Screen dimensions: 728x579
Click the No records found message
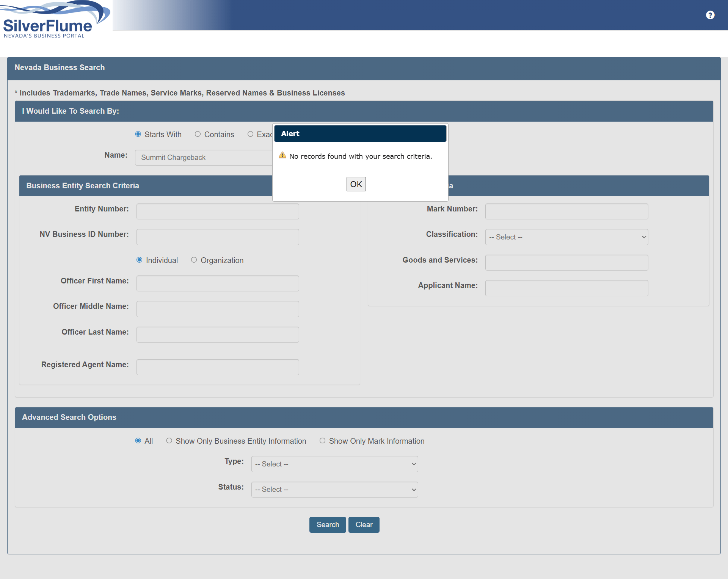click(x=360, y=156)
